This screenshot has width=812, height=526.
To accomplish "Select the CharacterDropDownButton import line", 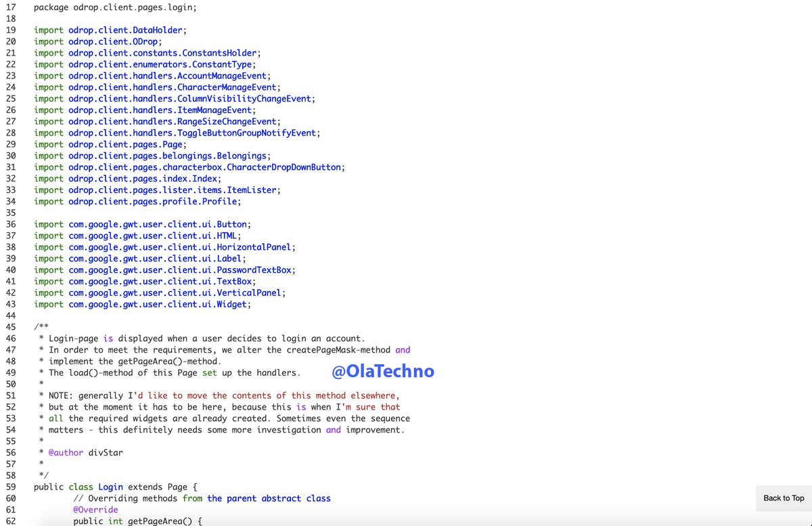I will pyautogui.click(x=189, y=168).
